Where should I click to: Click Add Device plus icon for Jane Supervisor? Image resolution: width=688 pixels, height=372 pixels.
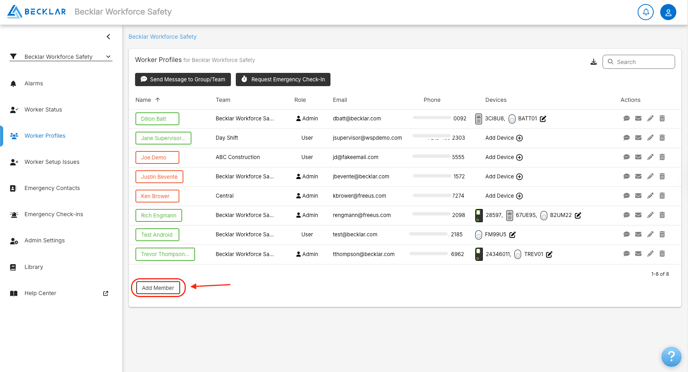(x=520, y=138)
